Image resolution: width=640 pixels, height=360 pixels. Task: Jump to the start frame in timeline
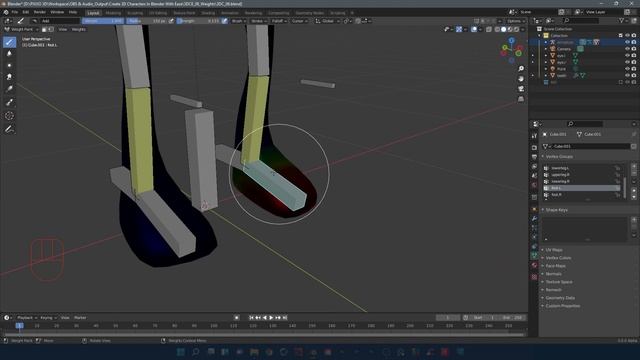tap(251, 318)
